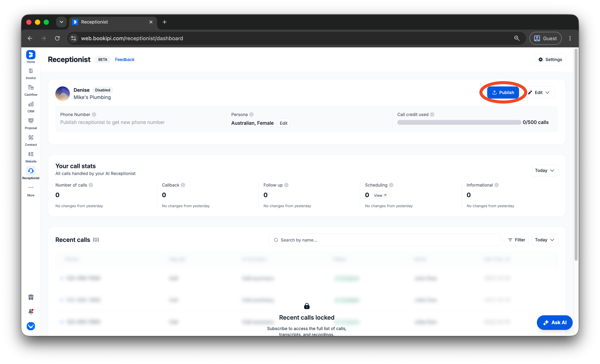Click Denise's avatar image
Screen dimensions: 600x364
63,94
